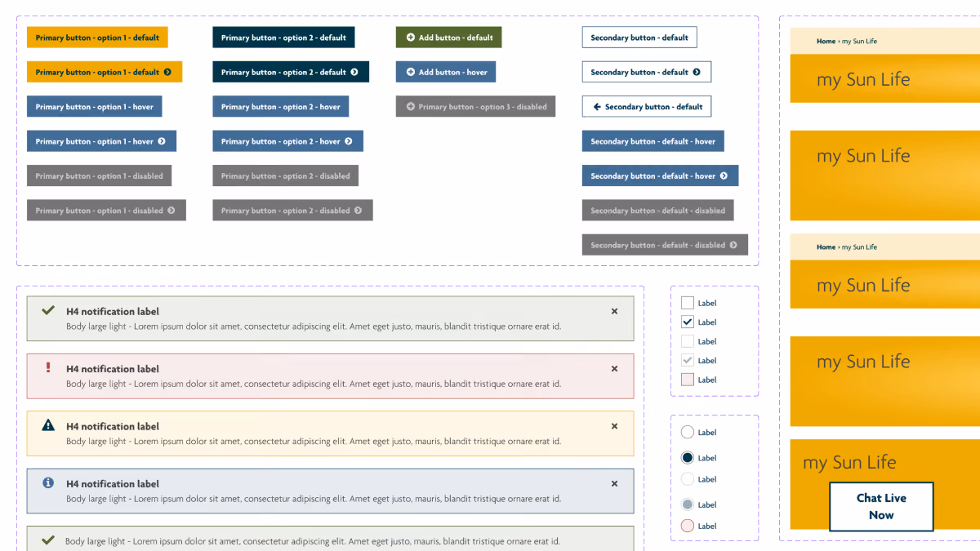Click option 1 disabled button without arrow
Image resolution: width=980 pixels, height=551 pixels.
[x=99, y=176]
